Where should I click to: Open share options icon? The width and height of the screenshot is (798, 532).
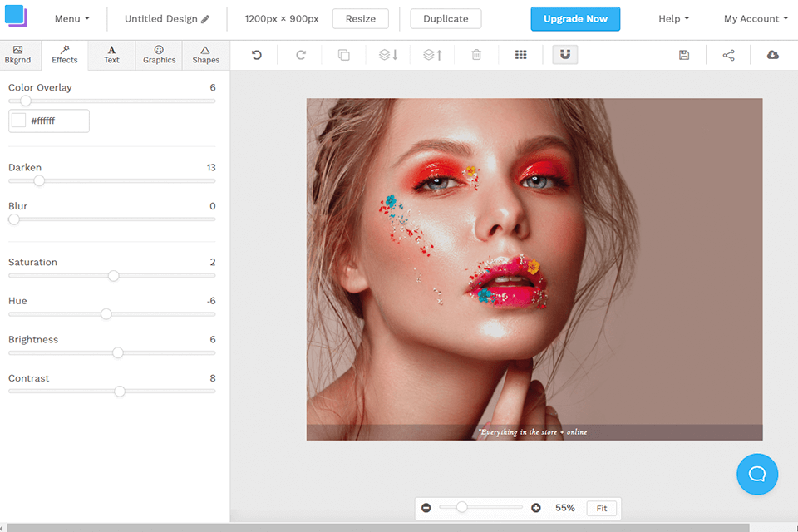point(728,55)
